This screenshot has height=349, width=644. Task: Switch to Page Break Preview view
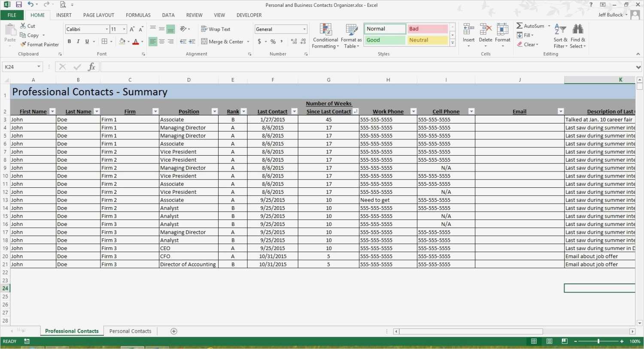565,341
